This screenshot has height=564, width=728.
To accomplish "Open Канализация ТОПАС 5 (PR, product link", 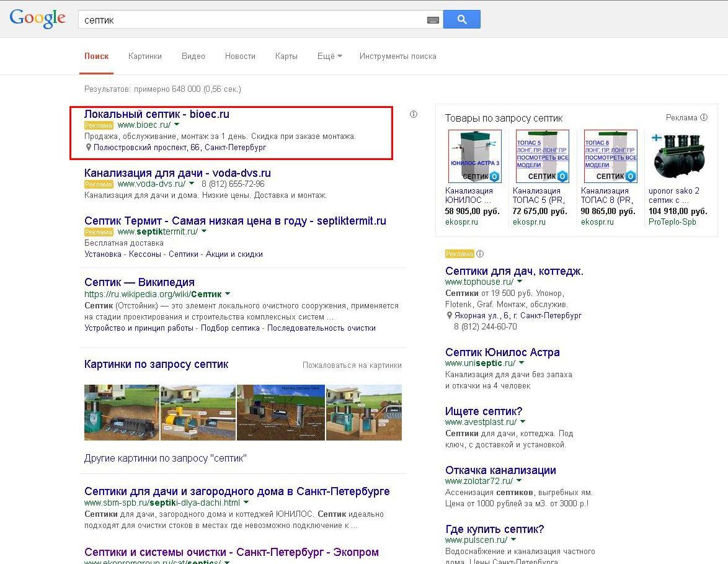I will (x=539, y=195).
